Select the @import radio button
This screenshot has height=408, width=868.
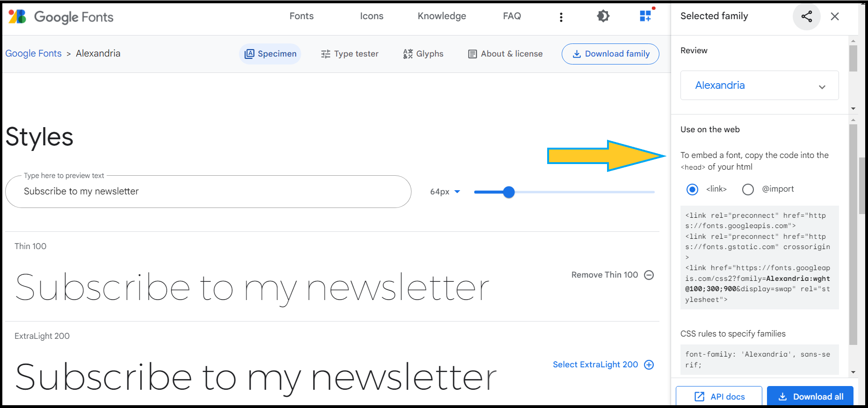[x=748, y=189]
